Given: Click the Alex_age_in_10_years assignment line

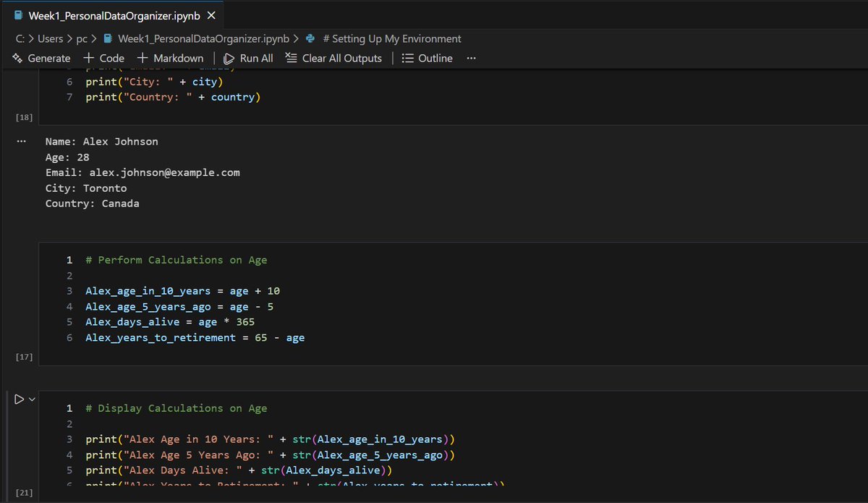Looking at the screenshot, I should (182, 291).
